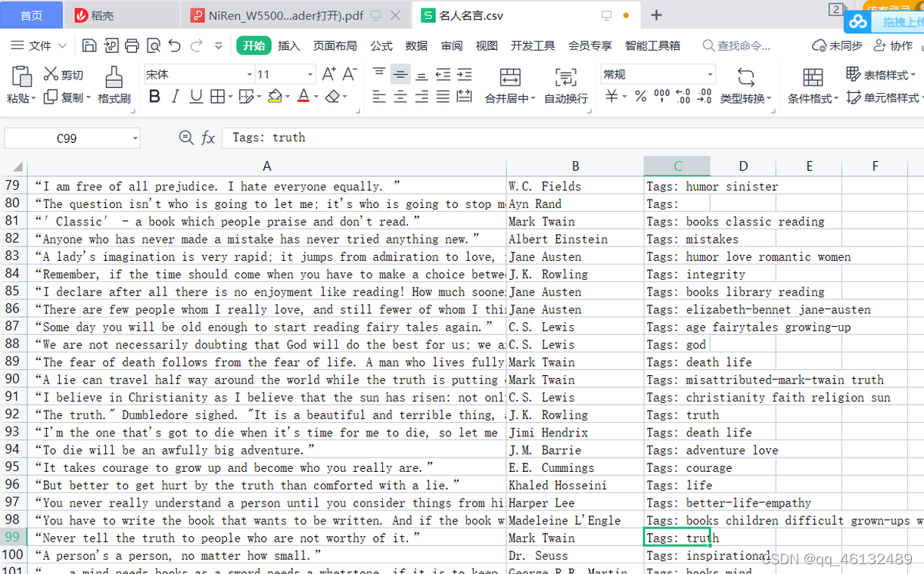Pick the yellow fill color swatch
Image resolution: width=924 pixels, height=574 pixels.
pos(274,97)
